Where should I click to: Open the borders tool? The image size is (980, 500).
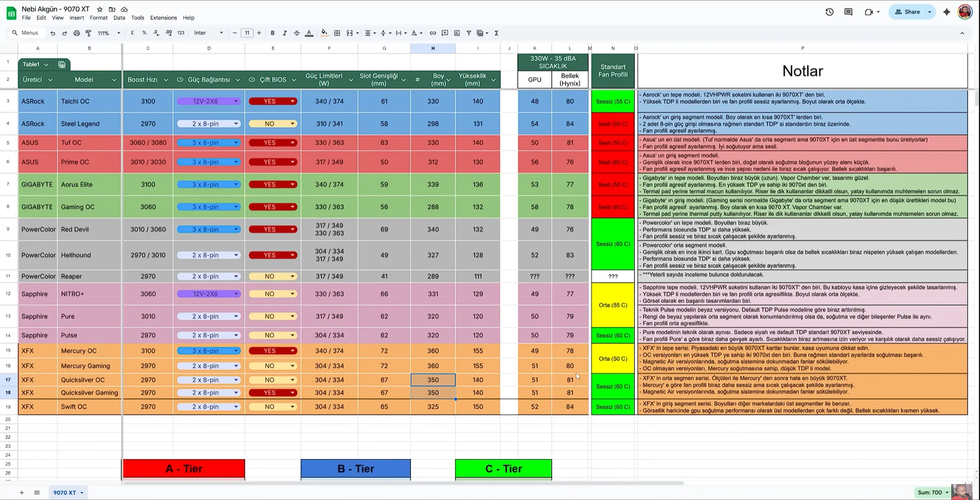[x=337, y=33]
